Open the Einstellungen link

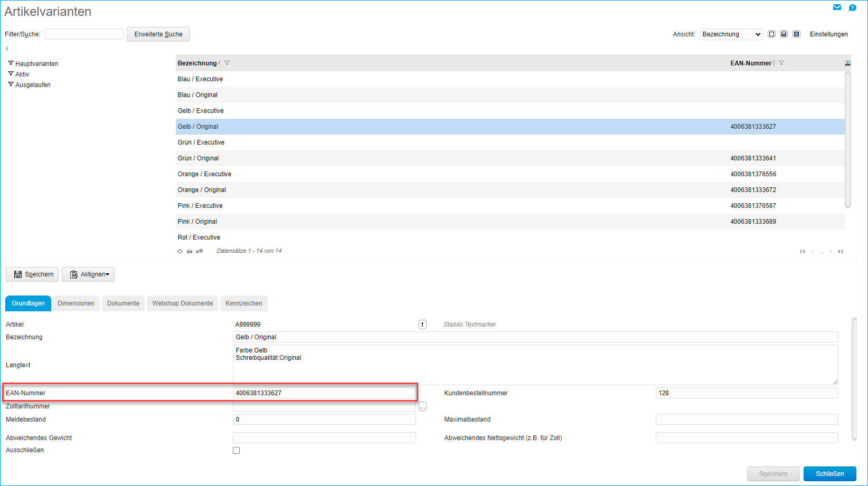(x=829, y=34)
